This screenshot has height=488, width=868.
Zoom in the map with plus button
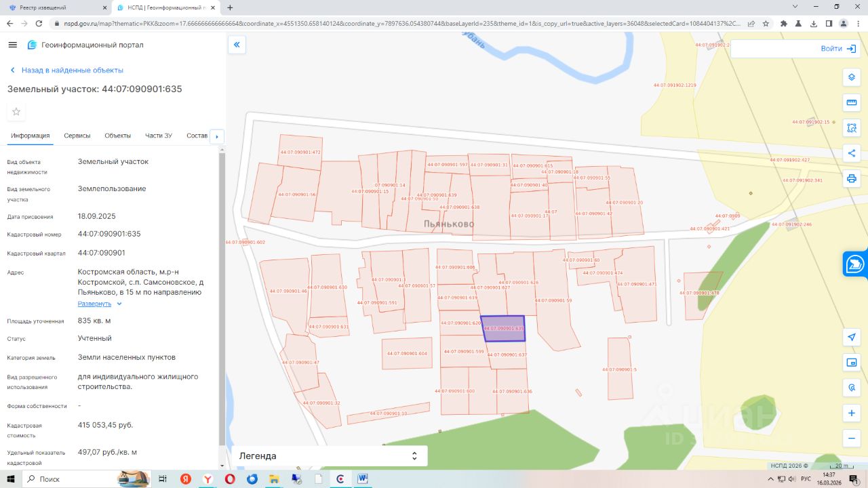point(852,413)
